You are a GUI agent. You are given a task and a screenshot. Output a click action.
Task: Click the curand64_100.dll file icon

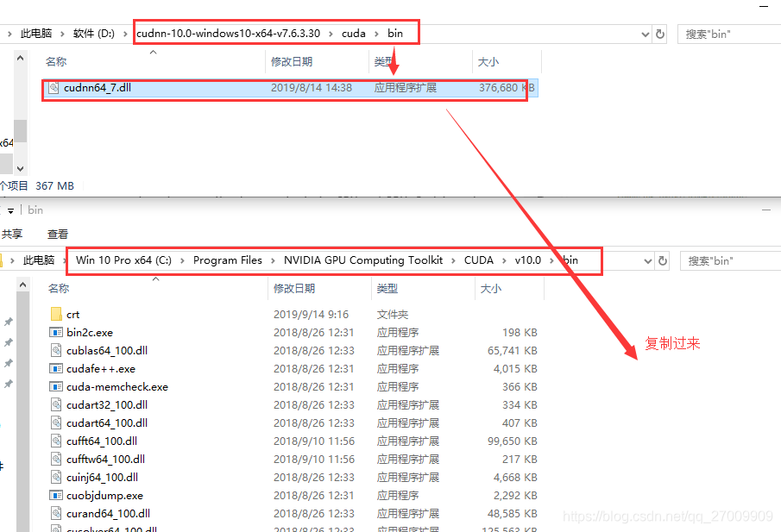click(x=56, y=513)
